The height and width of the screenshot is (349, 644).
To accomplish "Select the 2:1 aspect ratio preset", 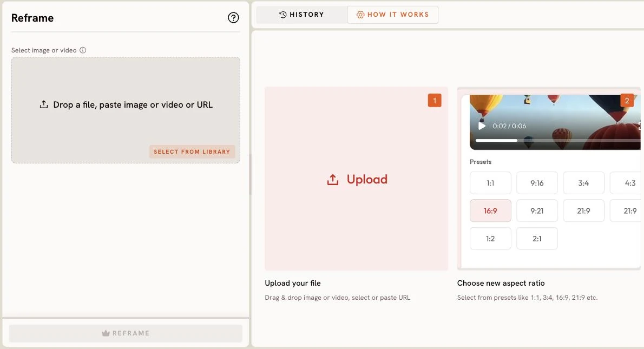I will (537, 239).
